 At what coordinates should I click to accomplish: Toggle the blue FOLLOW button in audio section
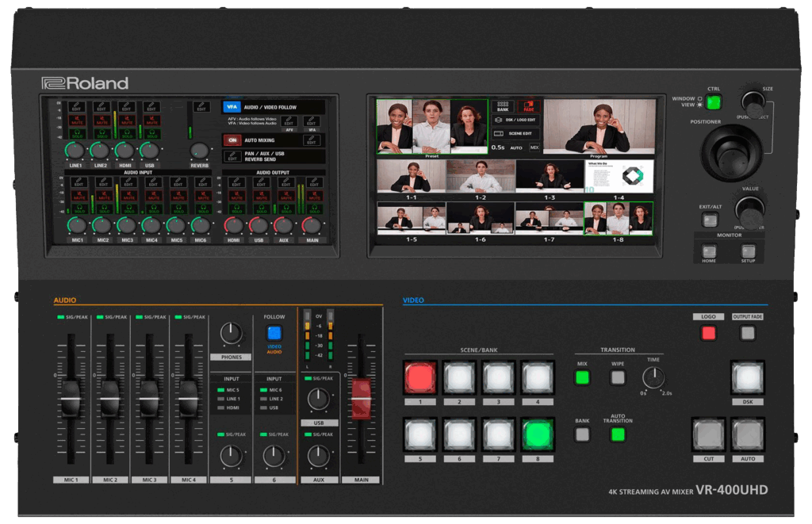(274, 334)
